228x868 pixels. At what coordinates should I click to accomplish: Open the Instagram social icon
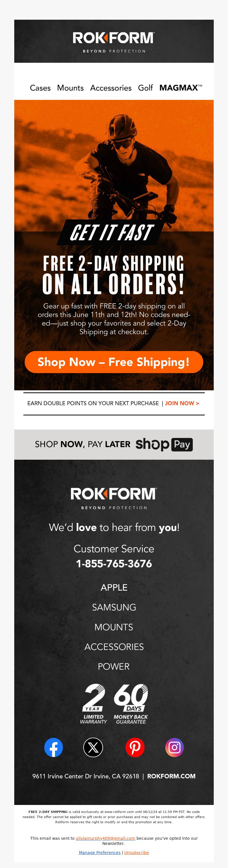click(x=174, y=747)
